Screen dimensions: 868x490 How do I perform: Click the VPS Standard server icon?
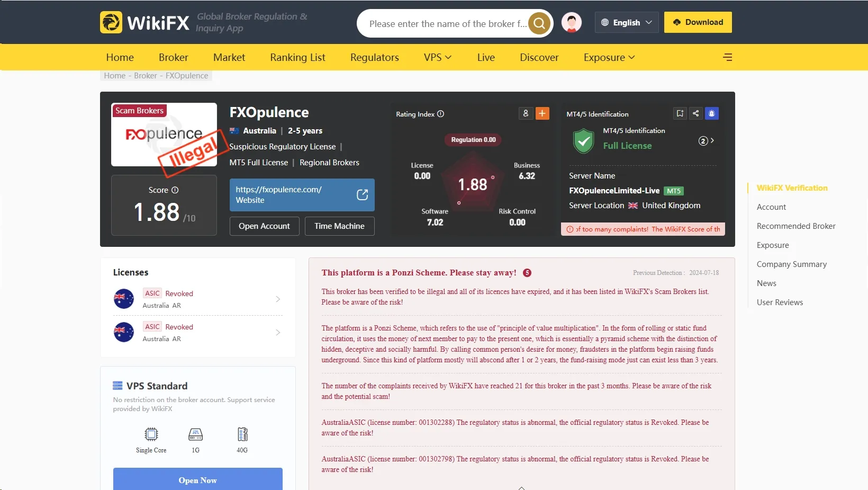(x=117, y=386)
